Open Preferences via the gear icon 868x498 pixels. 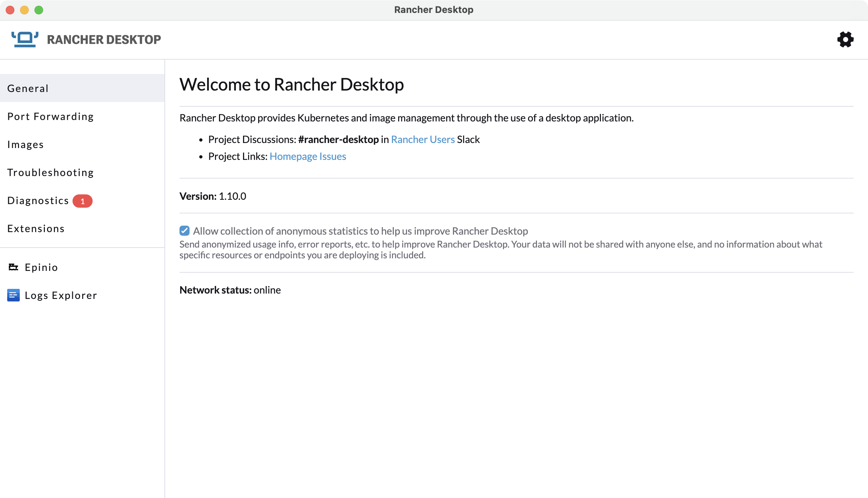click(845, 39)
